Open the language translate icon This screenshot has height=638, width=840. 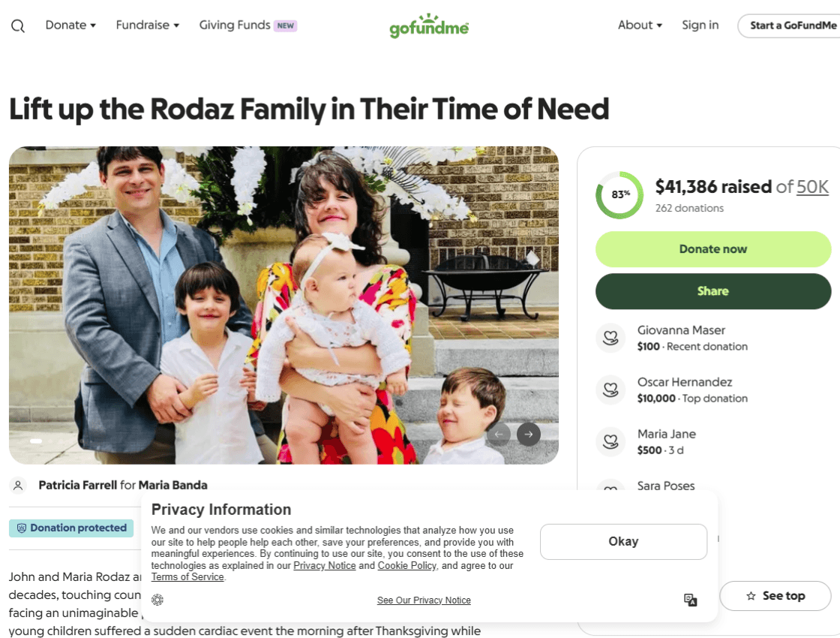[690, 600]
